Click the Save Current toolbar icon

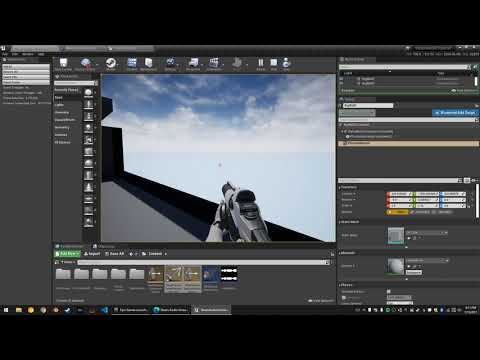[x=63, y=63]
